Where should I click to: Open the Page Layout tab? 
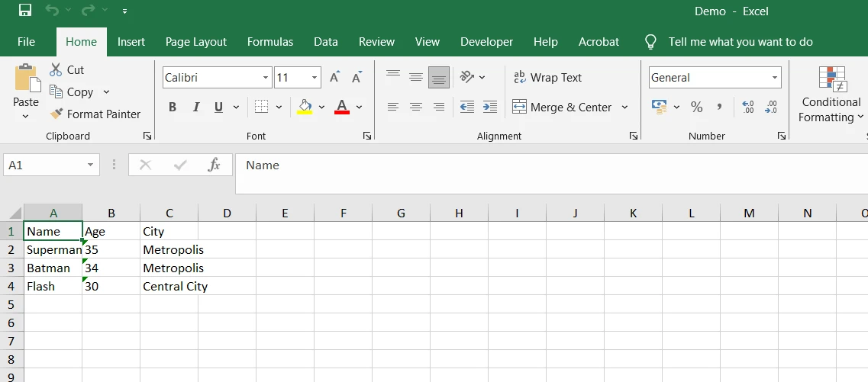coord(196,42)
